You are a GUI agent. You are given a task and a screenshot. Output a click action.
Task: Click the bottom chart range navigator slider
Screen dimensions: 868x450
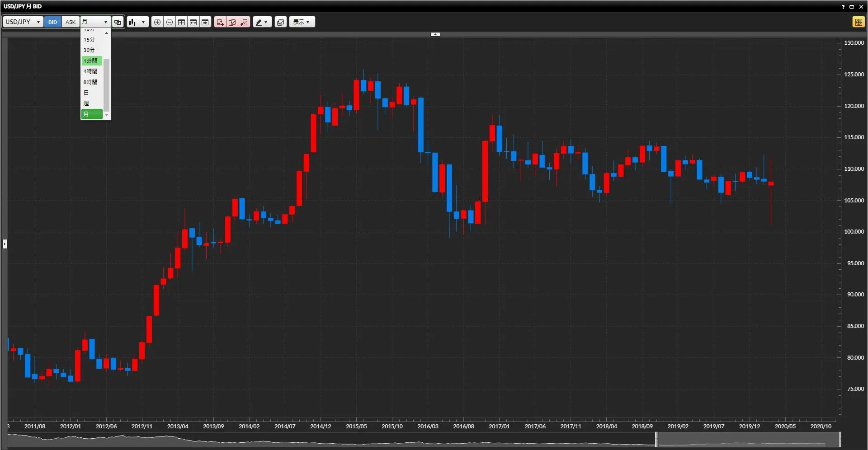tap(747, 440)
